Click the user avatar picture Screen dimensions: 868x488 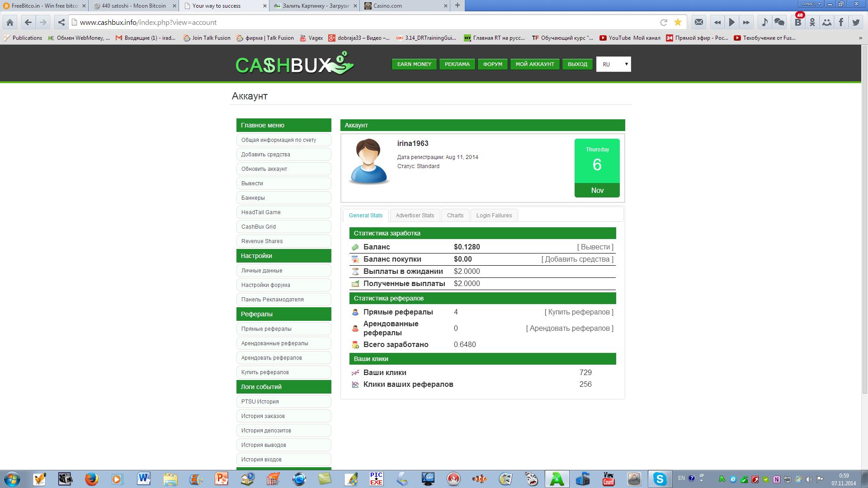click(x=369, y=161)
